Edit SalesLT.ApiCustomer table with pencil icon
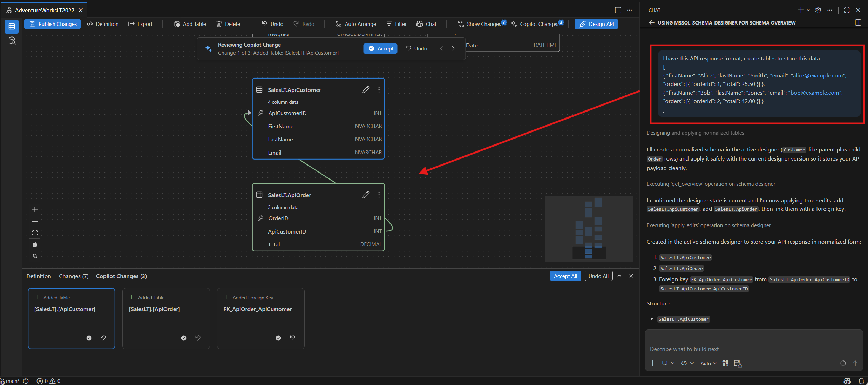Viewport: 868px width, 385px height. (x=366, y=90)
